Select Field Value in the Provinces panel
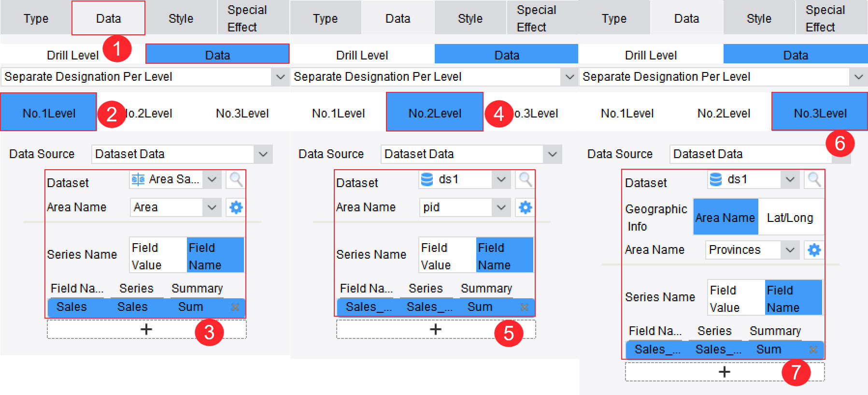Image resolution: width=868 pixels, height=395 pixels. [x=736, y=298]
